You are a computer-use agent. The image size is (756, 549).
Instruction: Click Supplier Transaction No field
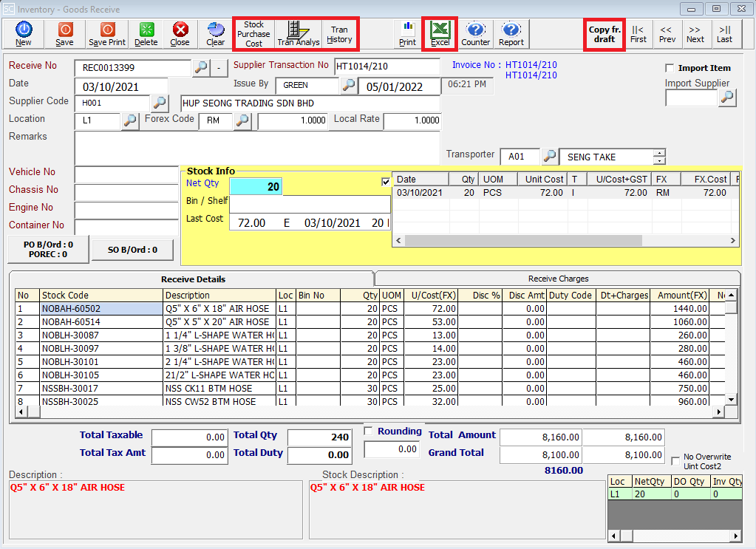(x=386, y=67)
